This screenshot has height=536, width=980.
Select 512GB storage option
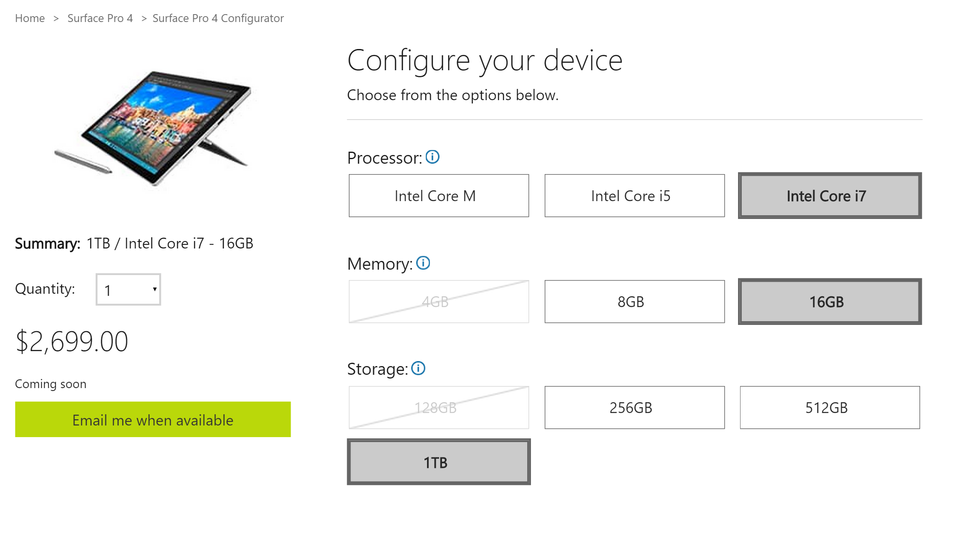(828, 407)
